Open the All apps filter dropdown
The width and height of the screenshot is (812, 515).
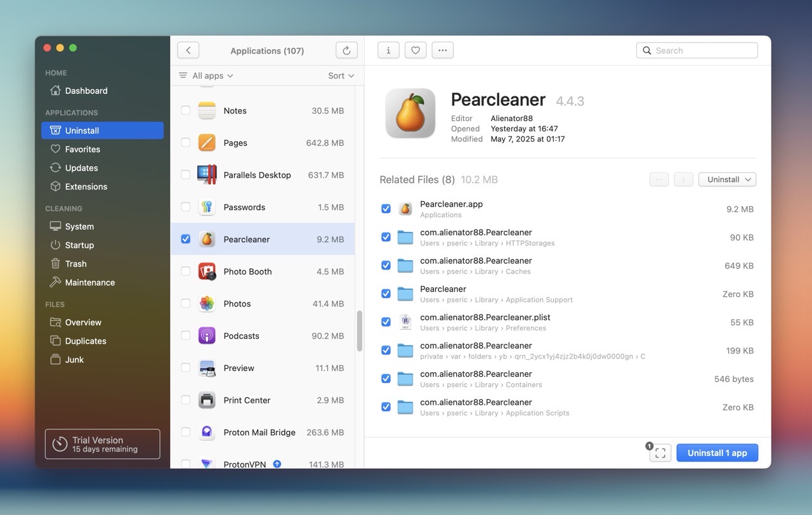[x=206, y=75]
